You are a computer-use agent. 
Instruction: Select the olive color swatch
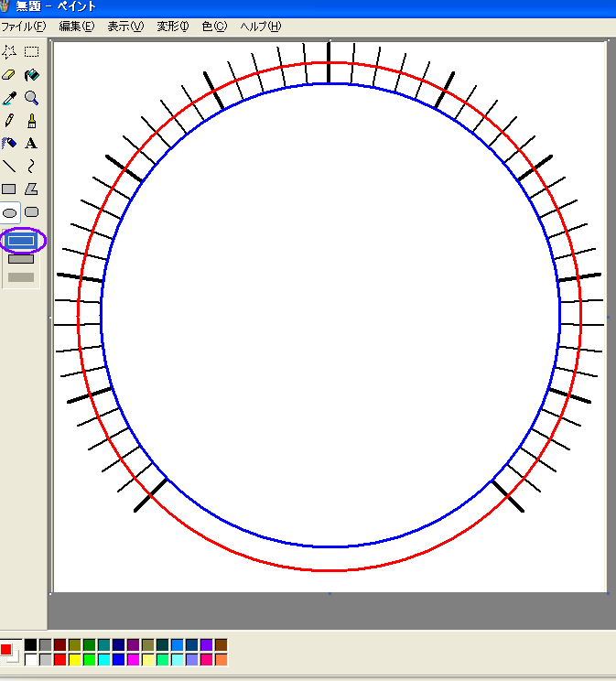75,644
